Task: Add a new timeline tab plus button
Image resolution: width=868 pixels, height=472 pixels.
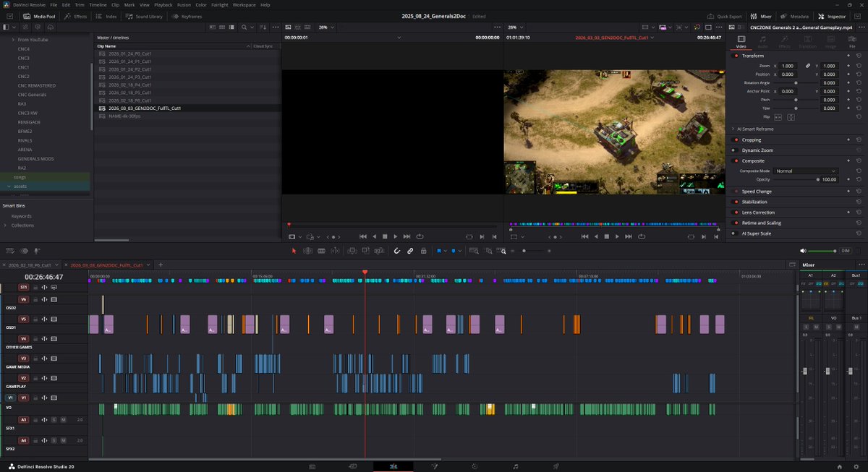Action: 161,265
